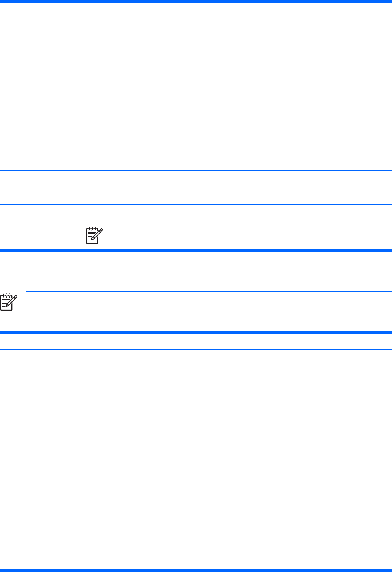392x572 pixels.
Task: Click the first thin full-width rule in upper table
Action: tap(196, 170)
